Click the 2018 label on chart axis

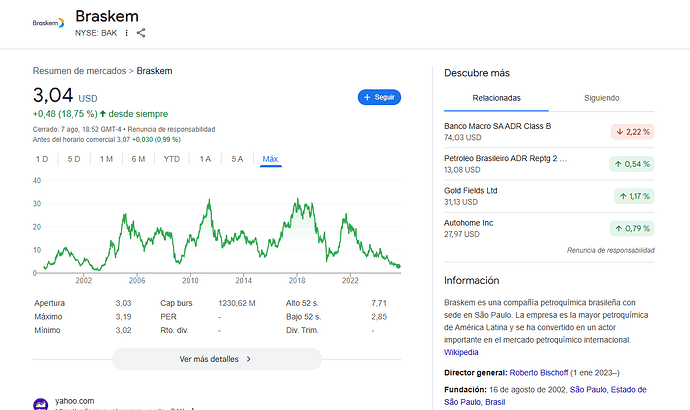click(297, 280)
